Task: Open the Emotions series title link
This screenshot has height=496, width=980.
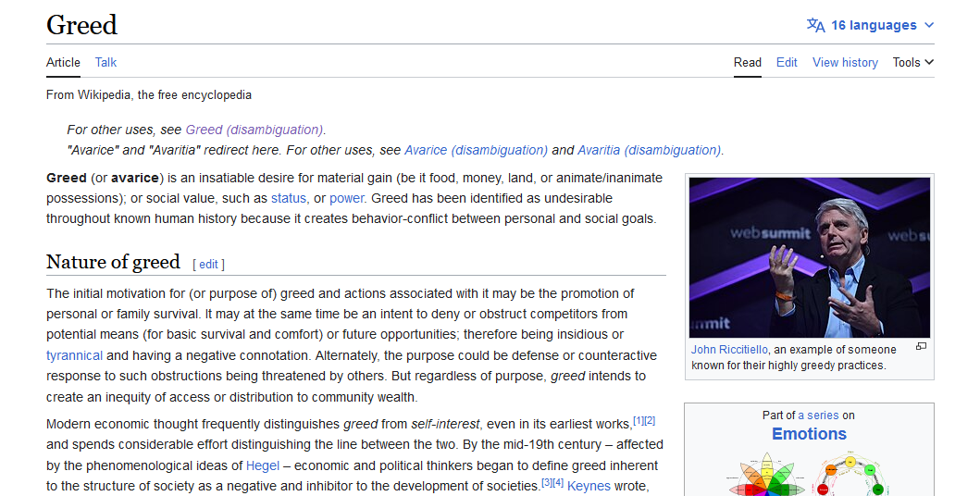Action: [x=808, y=434]
